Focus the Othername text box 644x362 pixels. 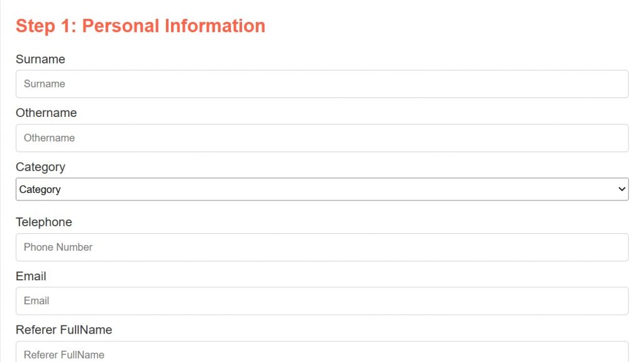(322, 138)
